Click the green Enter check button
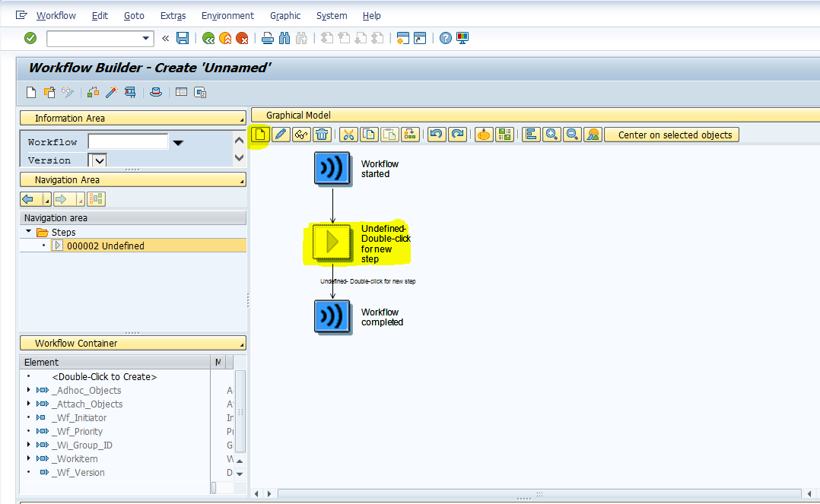Viewport: 820px width, 504px height. coord(30,37)
